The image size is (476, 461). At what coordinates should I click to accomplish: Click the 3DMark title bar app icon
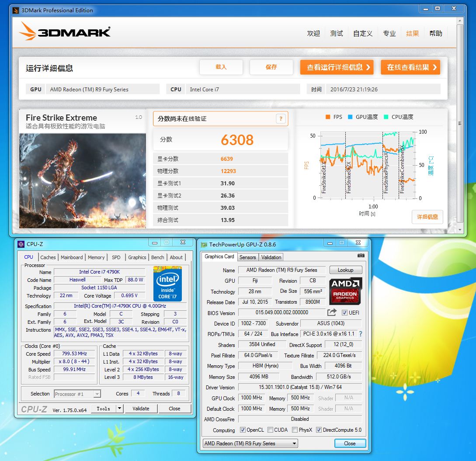pyautogui.click(x=16, y=10)
